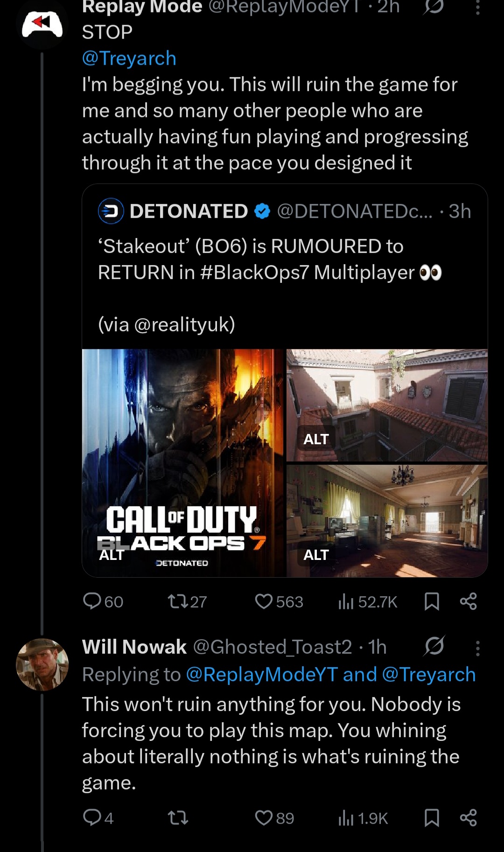Bookmark the Replay Mode post
Viewport: 504px width, 852px height.
pyautogui.click(x=432, y=601)
